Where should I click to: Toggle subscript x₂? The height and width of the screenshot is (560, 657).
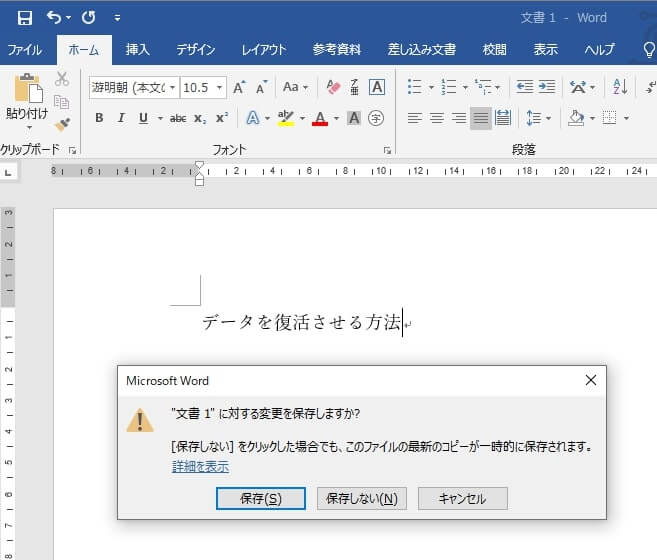coord(200,119)
